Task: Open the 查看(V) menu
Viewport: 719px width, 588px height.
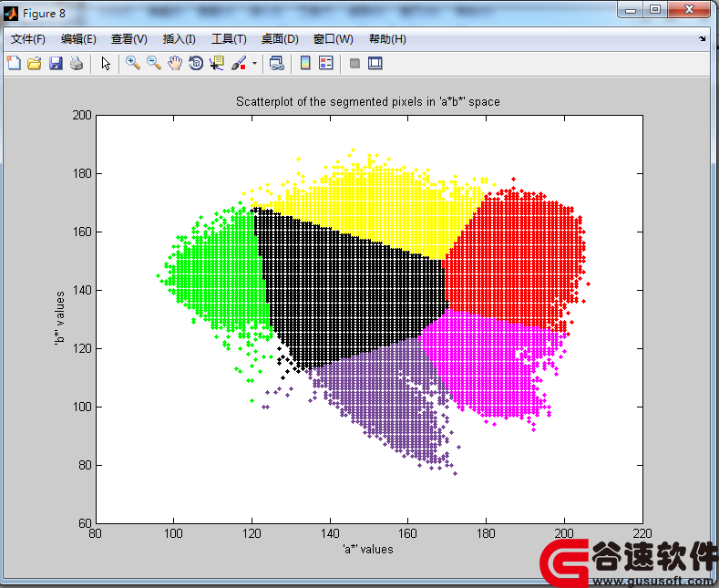Action: pyautogui.click(x=129, y=39)
